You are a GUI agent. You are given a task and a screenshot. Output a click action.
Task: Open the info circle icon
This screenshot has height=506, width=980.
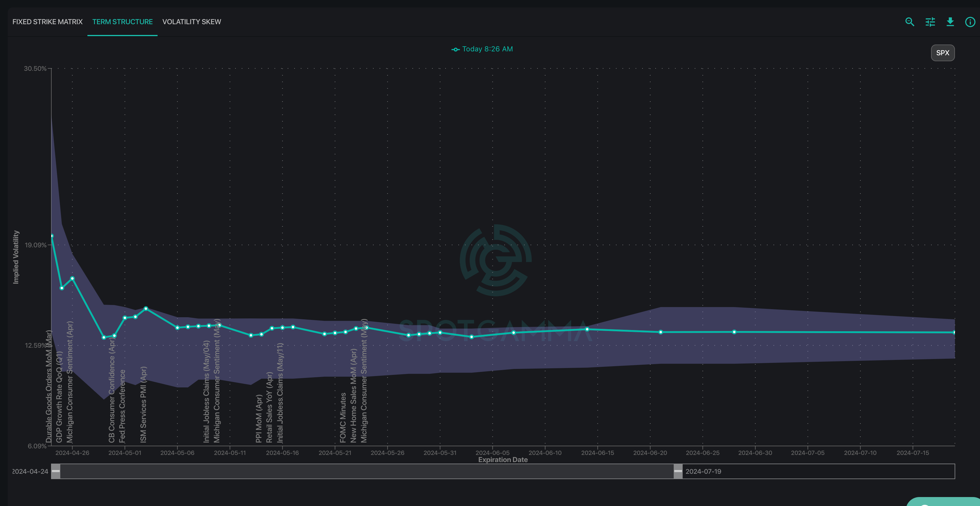[970, 22]
